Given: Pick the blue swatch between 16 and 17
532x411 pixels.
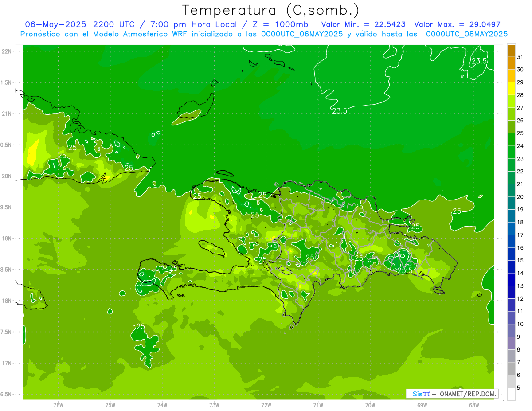Looking at the screenshot, I should (511, 241).
